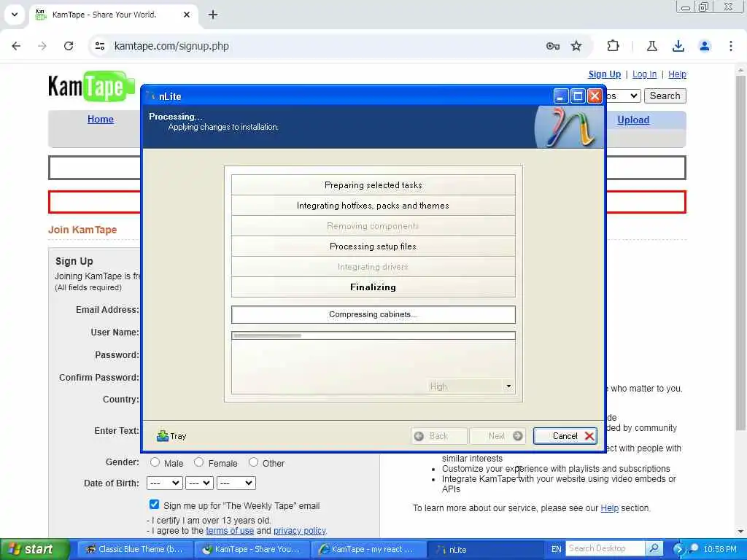Select Female gender radio button
This screenshot has width=747, height=560.
tap(198, 462)
